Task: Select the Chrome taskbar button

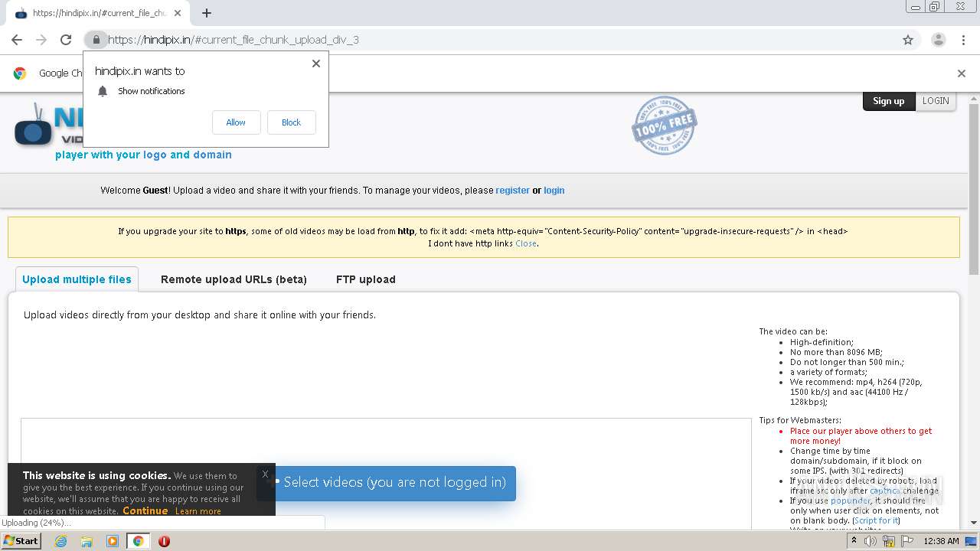Action: coord(138,541)
